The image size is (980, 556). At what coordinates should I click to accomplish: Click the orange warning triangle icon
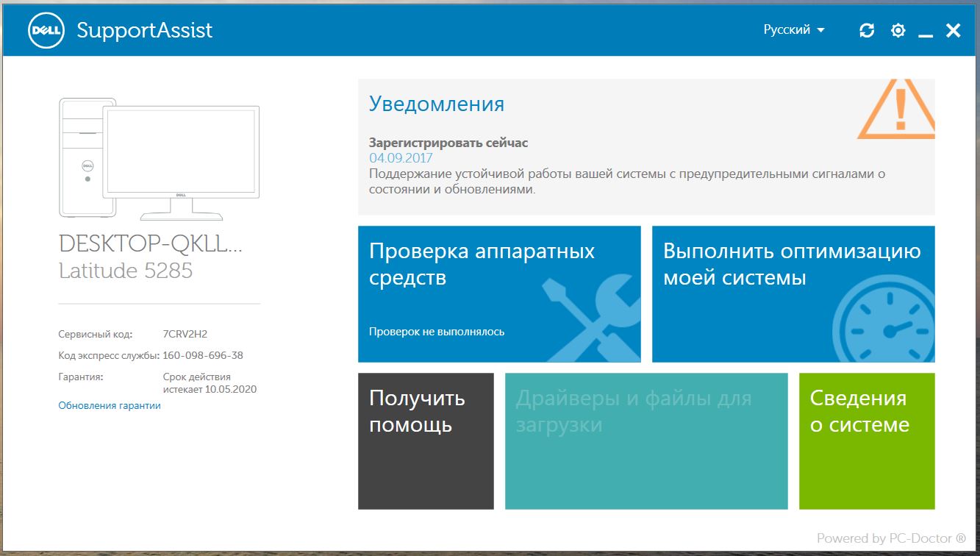coord(897,109)
